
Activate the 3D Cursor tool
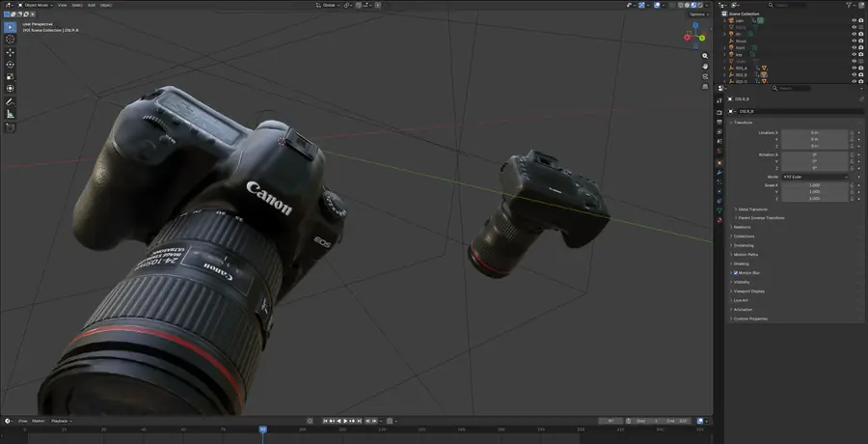10,39
